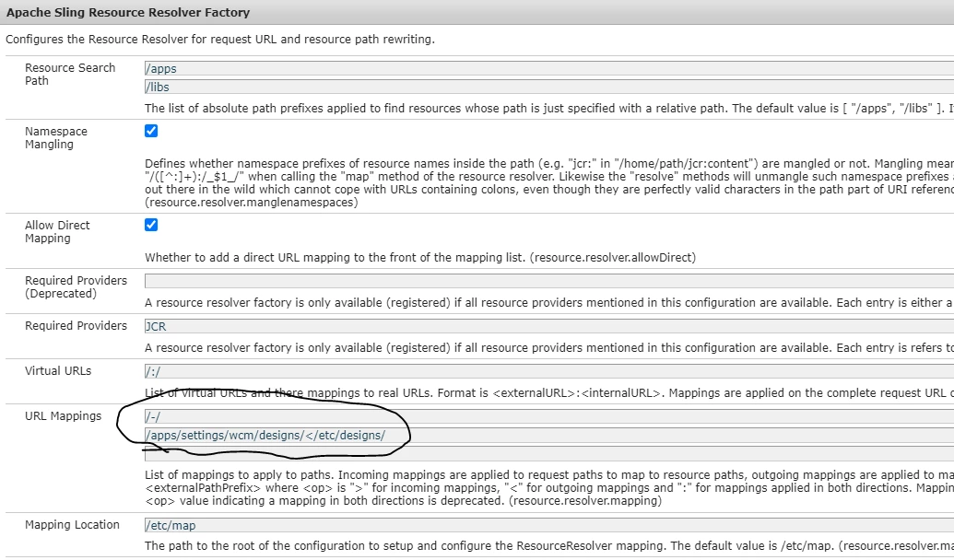Focus the Required Providers (Deprecated) input
The width and height of the screenshot is (954, 560).
(548, 280)
